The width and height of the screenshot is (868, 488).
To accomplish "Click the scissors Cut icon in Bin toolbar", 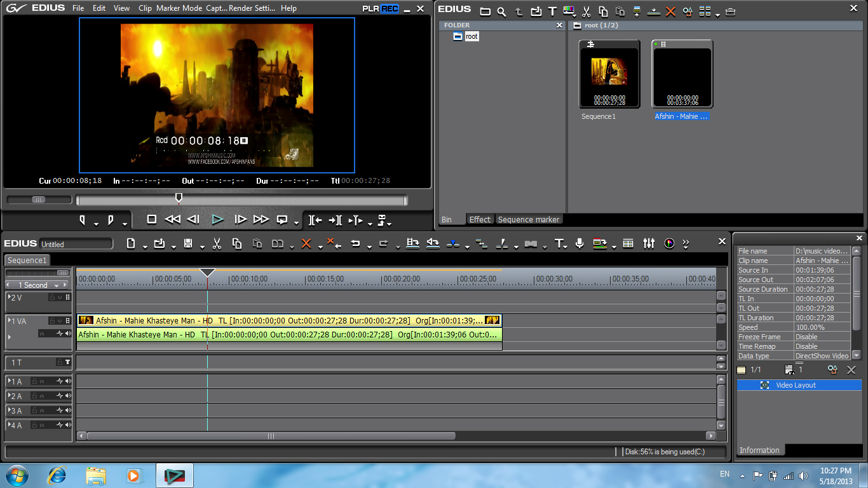I will (586, 11).
